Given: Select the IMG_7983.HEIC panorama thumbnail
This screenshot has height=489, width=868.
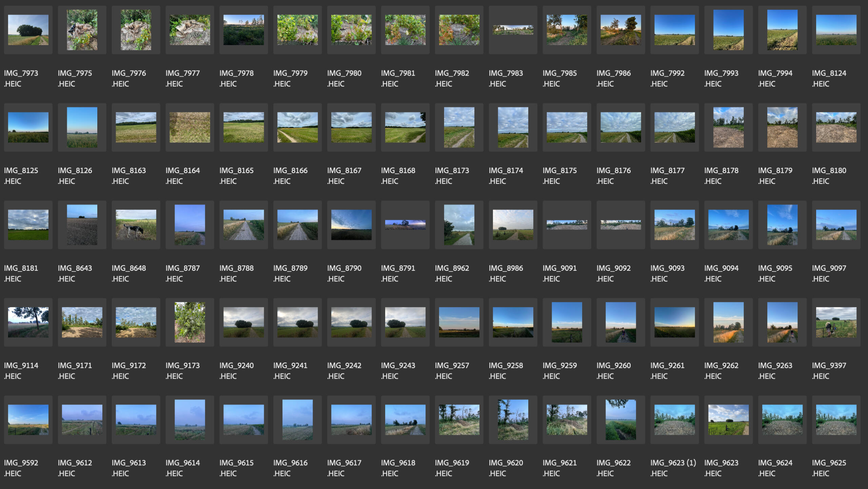Looking at the screenshot, I should pyautogui.click(x=513, y=30).
